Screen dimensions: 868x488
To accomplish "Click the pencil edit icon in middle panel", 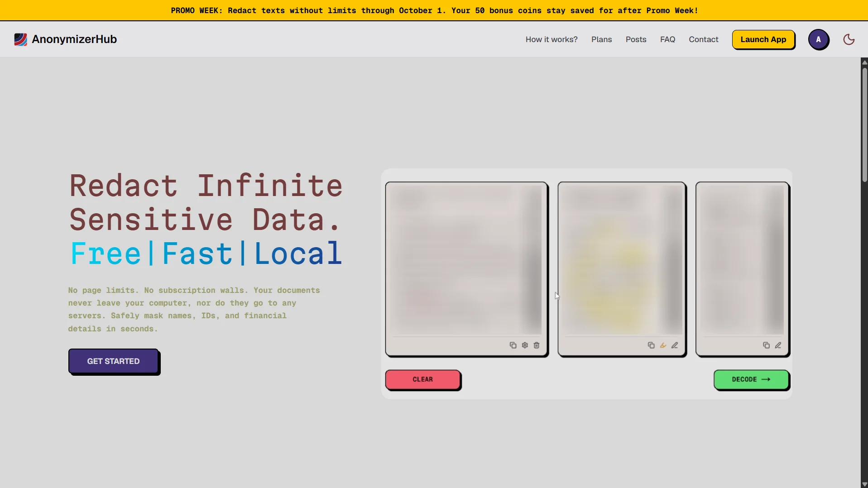I will pos(675,345).
